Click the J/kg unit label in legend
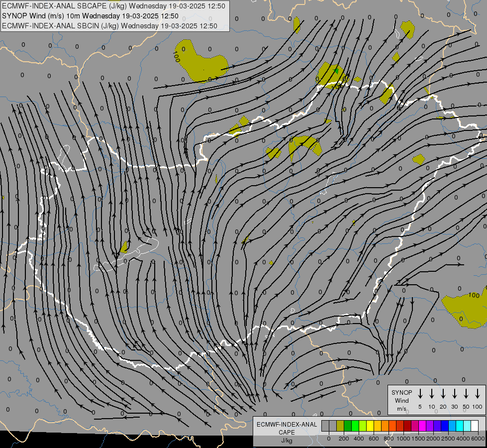 click(x=287, y=441)
